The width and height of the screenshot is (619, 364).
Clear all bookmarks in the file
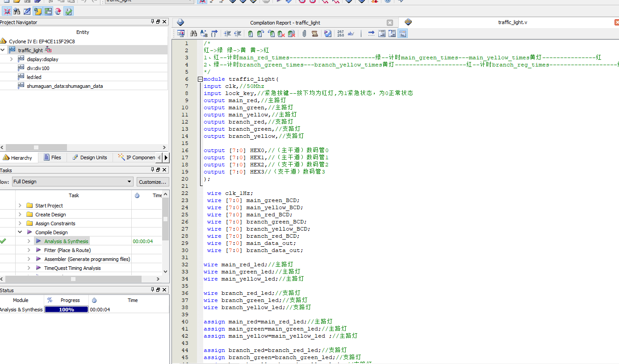pyautogui.click(x=292, y=33)
